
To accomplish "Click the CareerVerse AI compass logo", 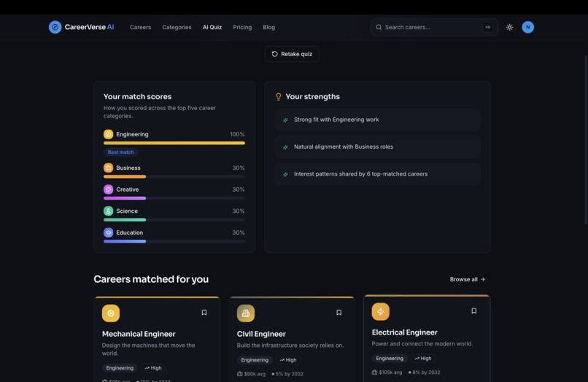I will pyautogui.click(x=55, y=27).
